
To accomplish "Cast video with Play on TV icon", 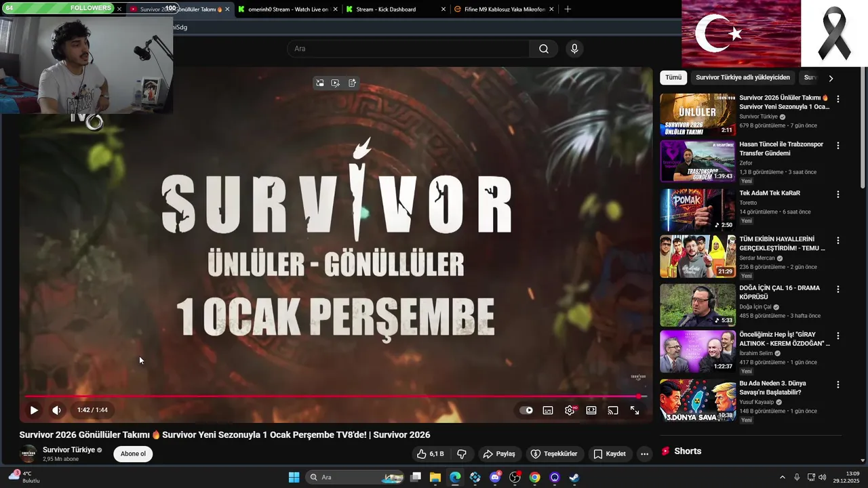I will [613, 410].
